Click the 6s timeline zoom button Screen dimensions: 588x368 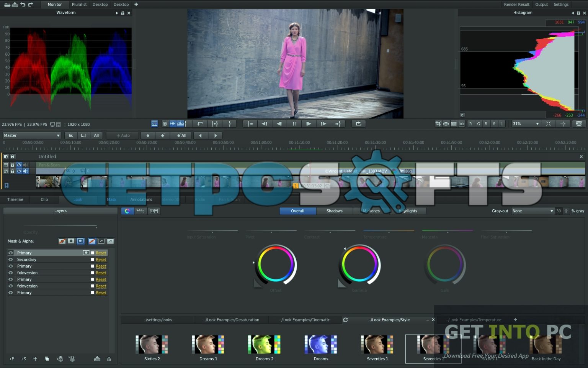point(70,135)
